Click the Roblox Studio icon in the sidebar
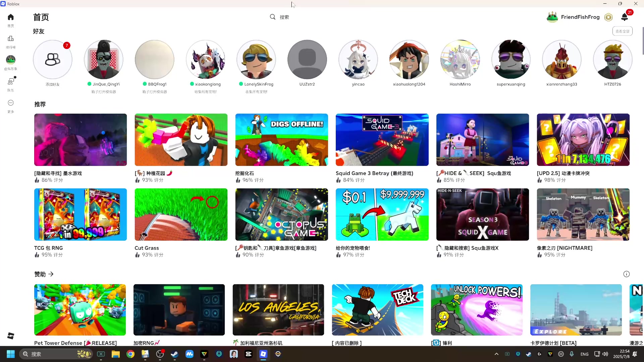The height and width of the screenshot is (362, 644). (11, 336)
